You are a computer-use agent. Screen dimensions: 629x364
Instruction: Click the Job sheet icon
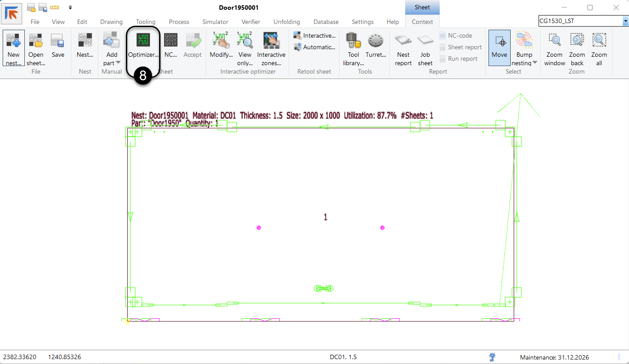point(425,41)
